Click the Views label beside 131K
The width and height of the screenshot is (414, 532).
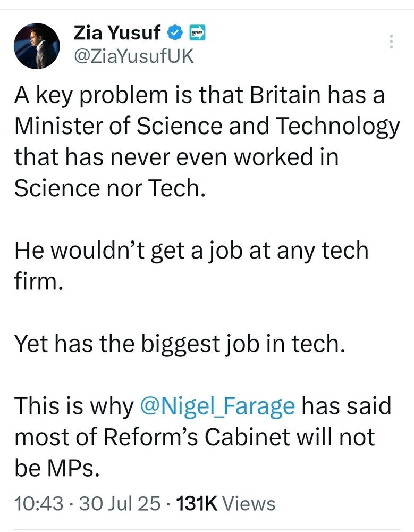click(248, 503)
